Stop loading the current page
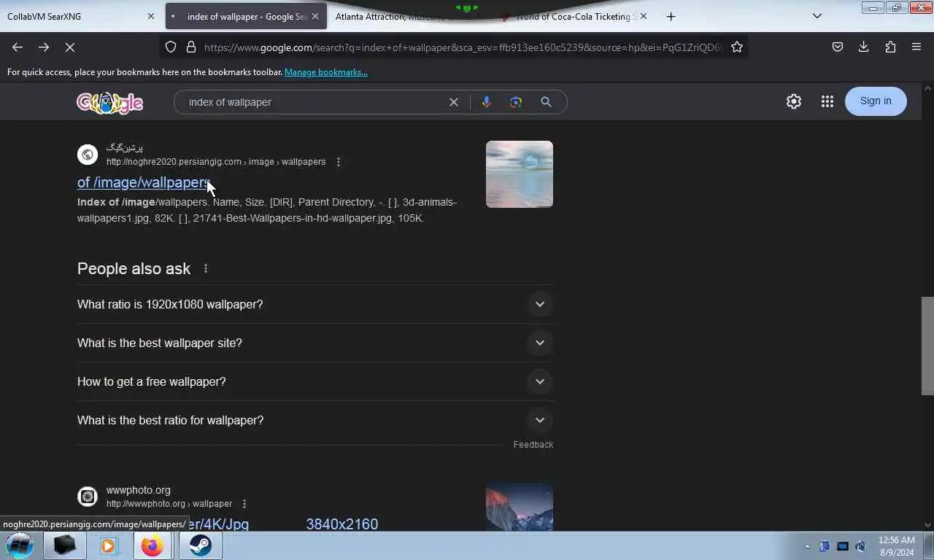The height and width of the screenshot is (560, 934). pos(70,47)
